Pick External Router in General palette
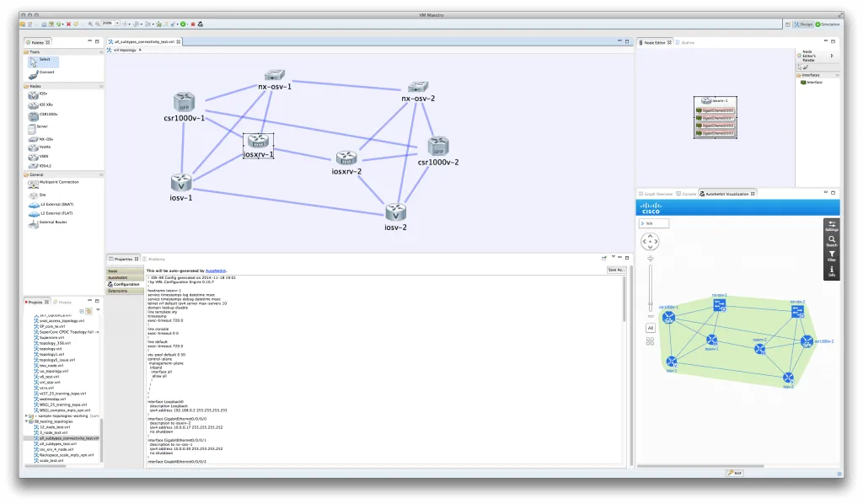The width and height of the screenshot is (863, 504). click(48, 223)
